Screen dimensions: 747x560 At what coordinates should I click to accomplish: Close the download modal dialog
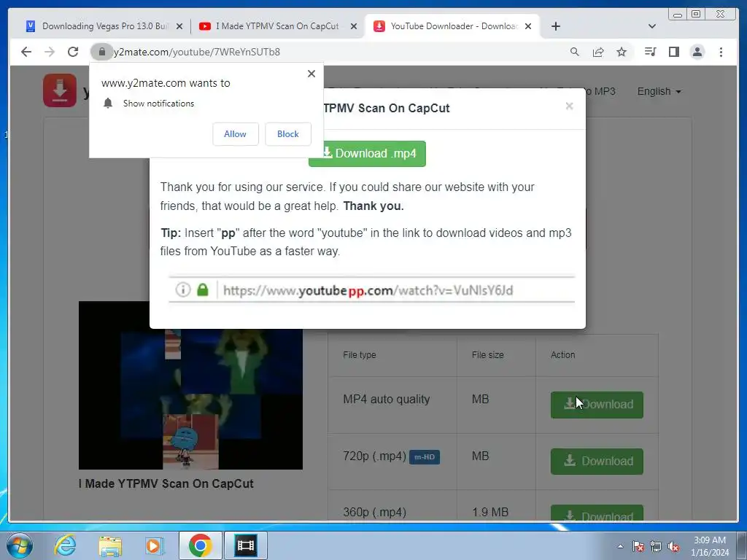(x=569, y=106)
